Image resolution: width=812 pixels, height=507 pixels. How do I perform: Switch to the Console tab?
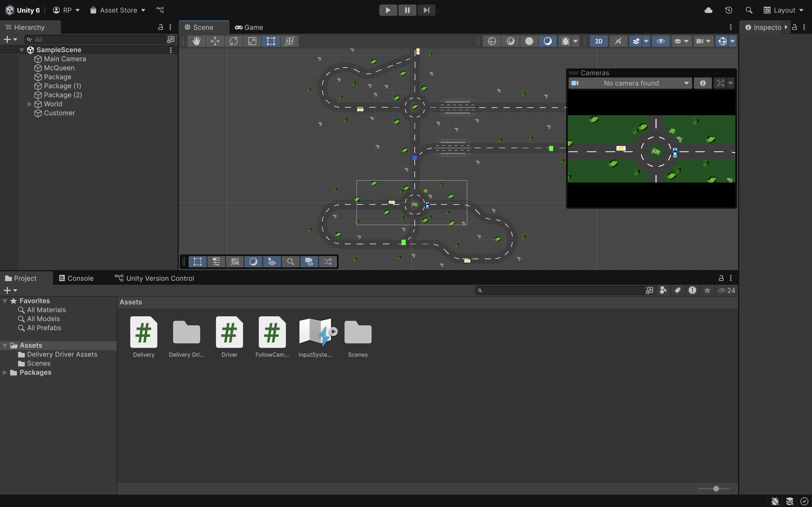coord(76,278)
